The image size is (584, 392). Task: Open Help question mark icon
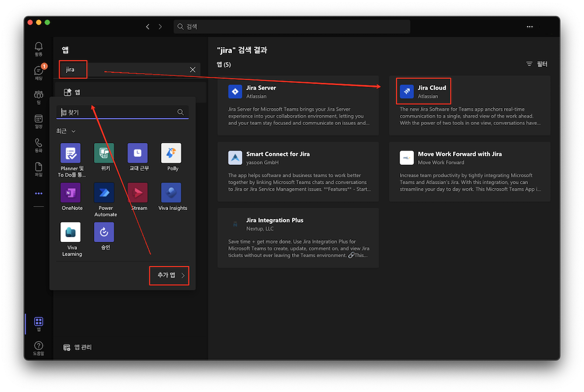39,348
